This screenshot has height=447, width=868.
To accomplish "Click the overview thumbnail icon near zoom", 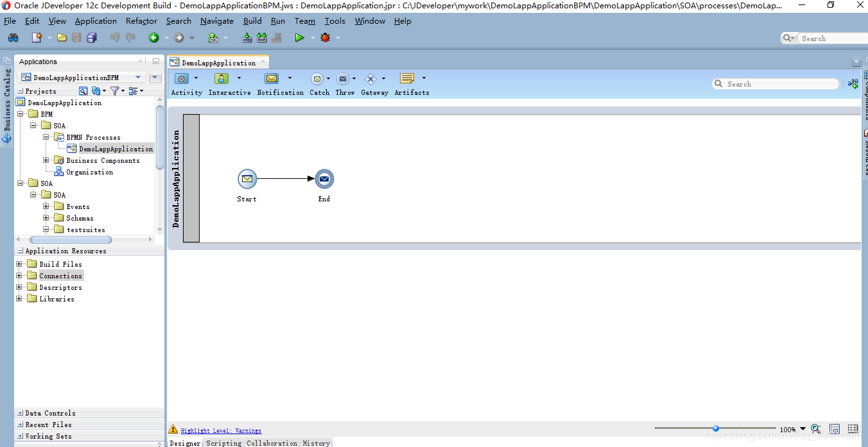I will click(835, 428).
